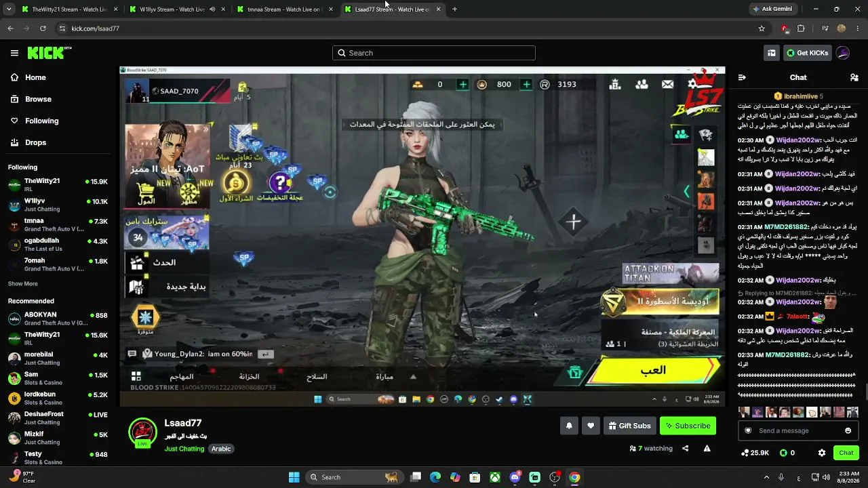Click the Just Chatting category link
The image size is (868, 488).
click(184, 449)
